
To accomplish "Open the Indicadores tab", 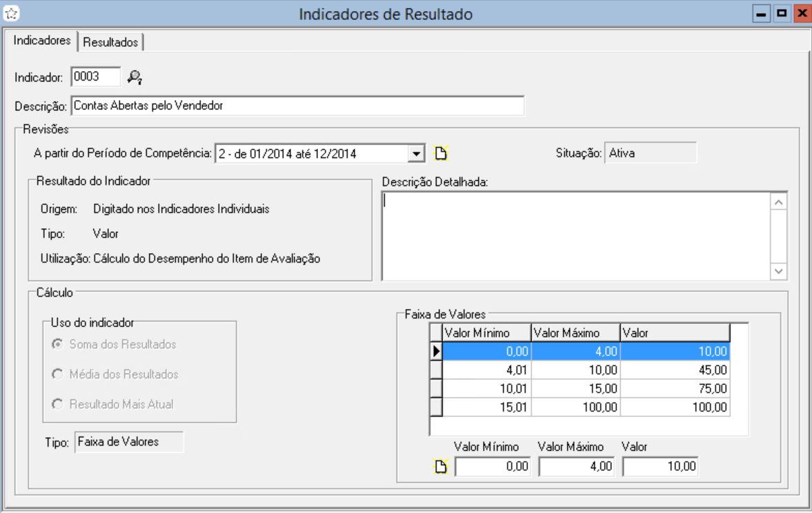I will (x=42, y=41).
